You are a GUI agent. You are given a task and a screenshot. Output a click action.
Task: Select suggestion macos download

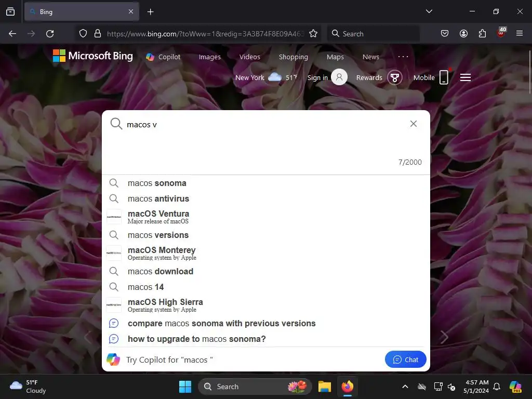(x=265, y=271)
